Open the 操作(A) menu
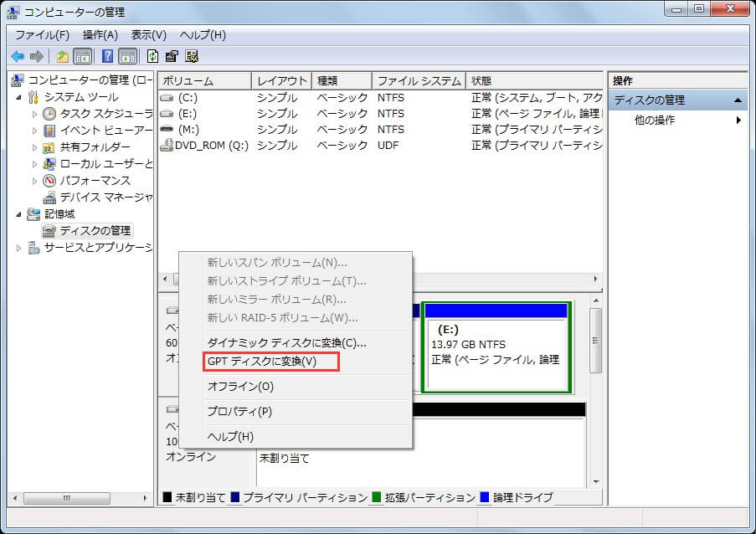 pos(100,35)
